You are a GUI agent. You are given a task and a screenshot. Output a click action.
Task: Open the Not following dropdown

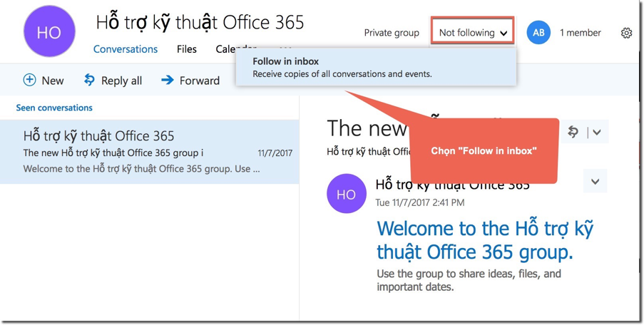(472, 33)
